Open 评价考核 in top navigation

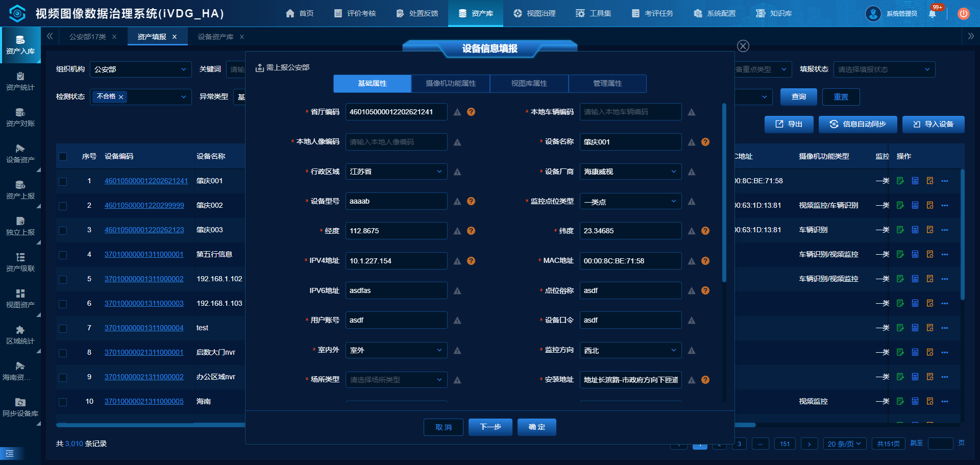(x=355, y=13)
